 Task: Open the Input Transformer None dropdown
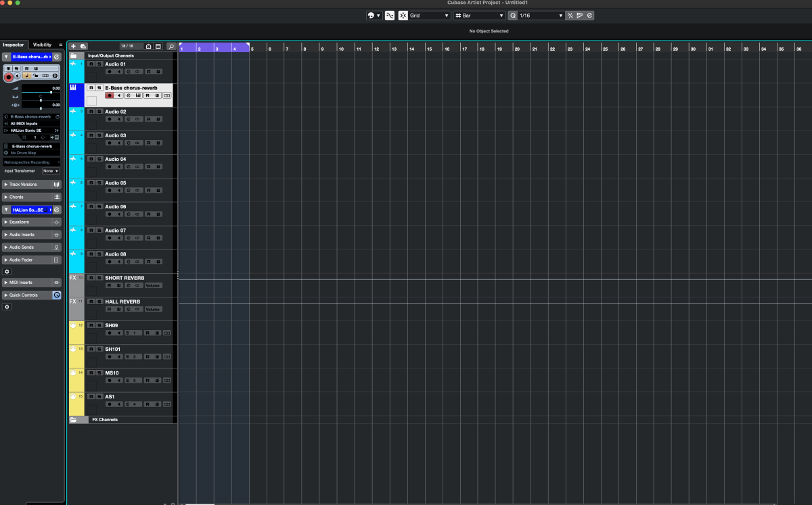(51, 171)
